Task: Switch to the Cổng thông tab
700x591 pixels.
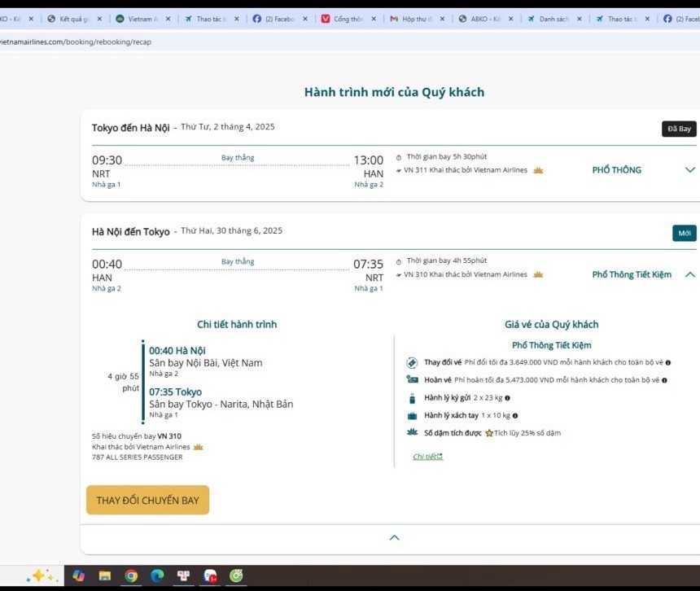Action: 346,19
